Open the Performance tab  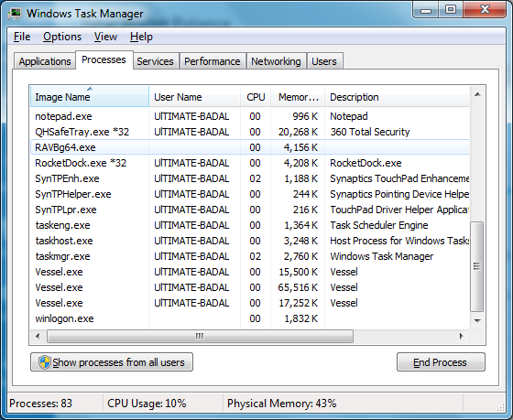pos(212,61)
